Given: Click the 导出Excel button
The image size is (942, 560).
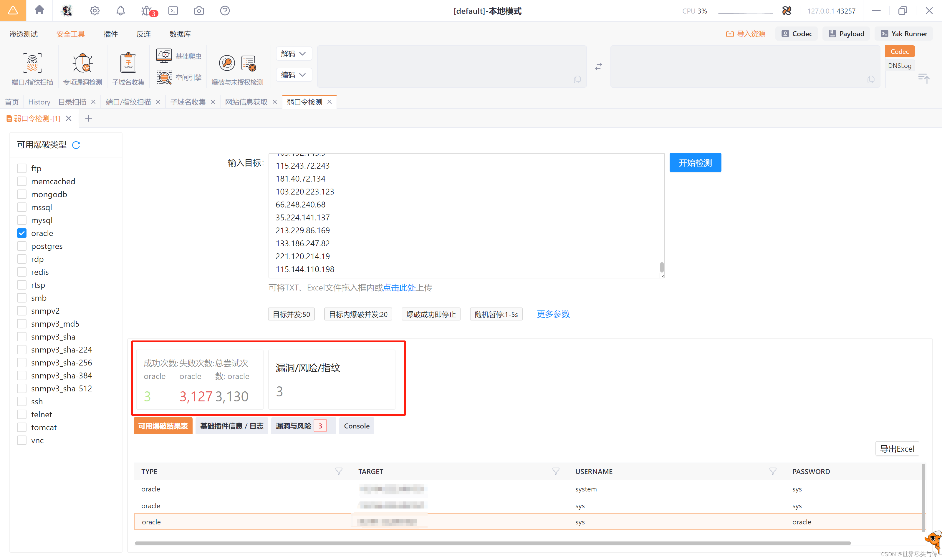Looking at the screenshot, I should click(x=897, y=449).
